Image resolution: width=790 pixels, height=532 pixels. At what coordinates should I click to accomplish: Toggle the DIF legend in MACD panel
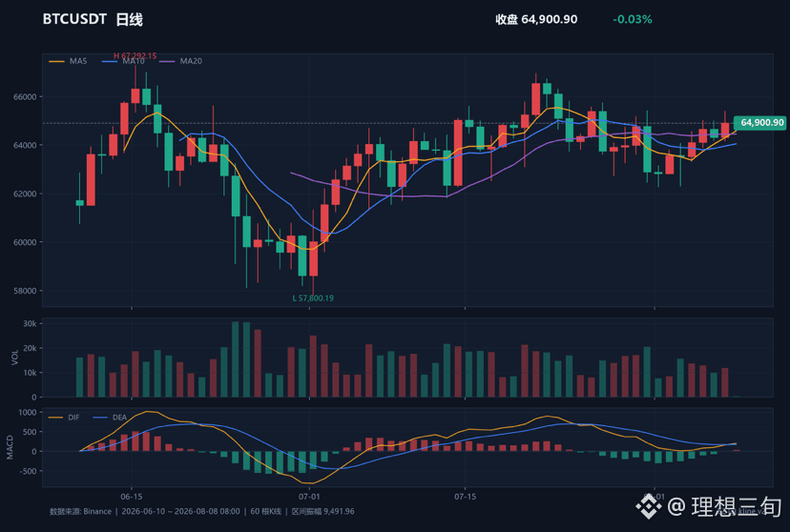coord(65,418)
